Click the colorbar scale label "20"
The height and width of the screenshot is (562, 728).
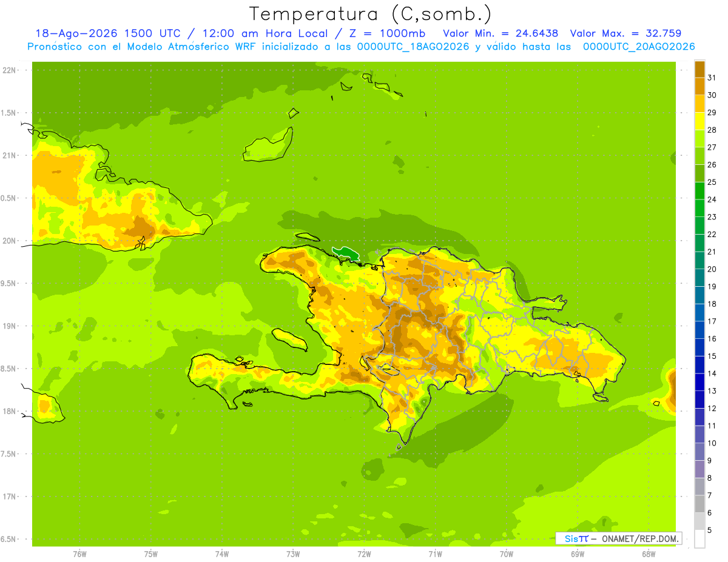click(x=712, y=269)
